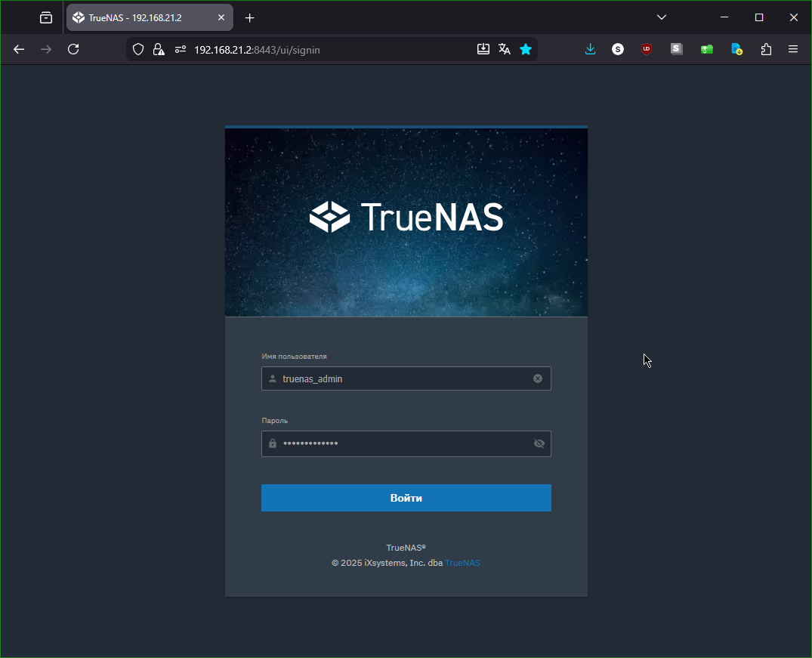The image size is (812, 658).
Task: Open the Firefox View recent browsing icon
Action: coord(46,18)
